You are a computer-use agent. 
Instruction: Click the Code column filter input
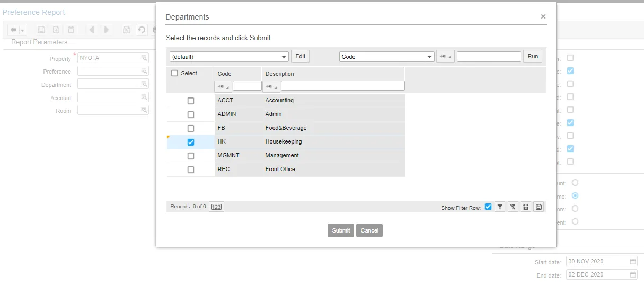coord(247,86)
